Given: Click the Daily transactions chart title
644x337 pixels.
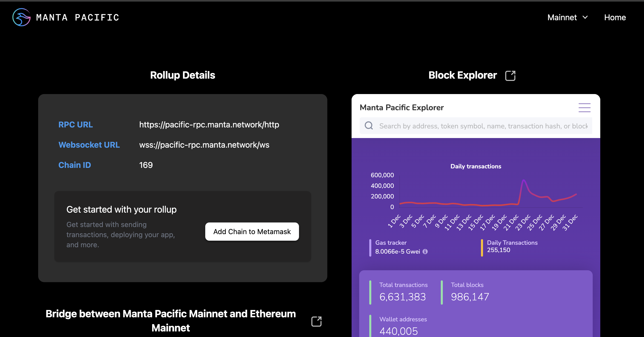Looking at the screenshot, I should tap(476, 166).
